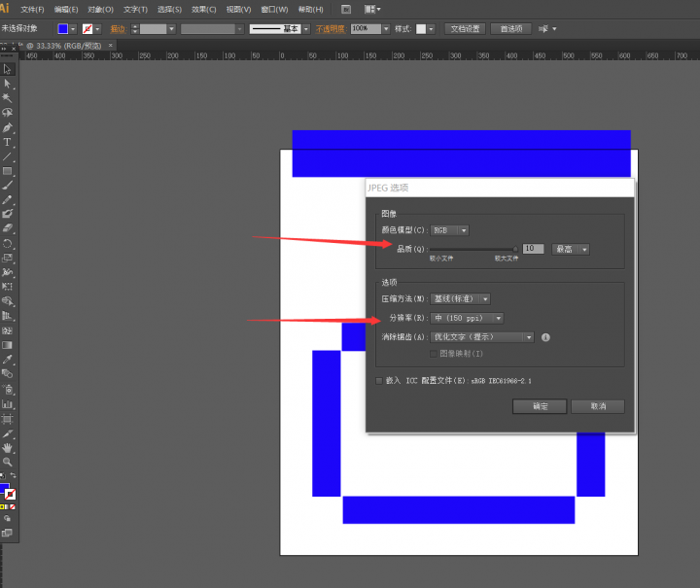Image resolution: width=700 pixels, height=588 pixels.
Task: Enable the 嵌入 ICC 配置文件 checkbox
Action: click(379, 381)
